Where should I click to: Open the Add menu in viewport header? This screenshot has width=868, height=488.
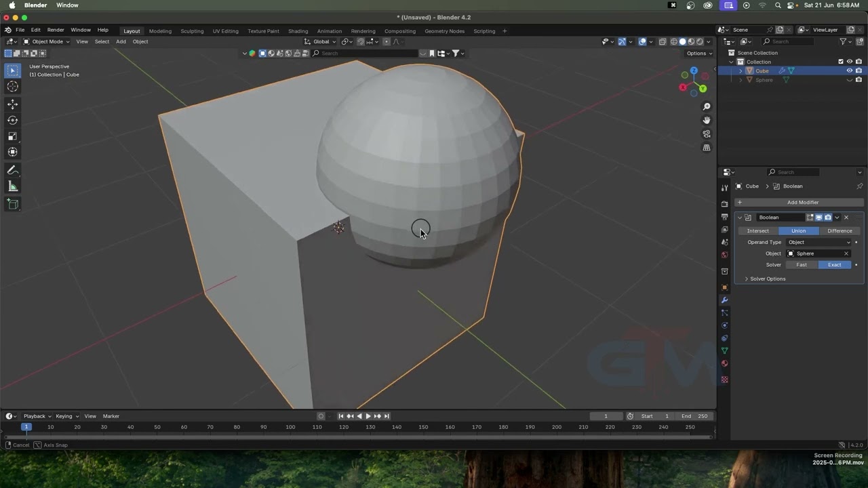pyautogui.click(x=121, y=42)
